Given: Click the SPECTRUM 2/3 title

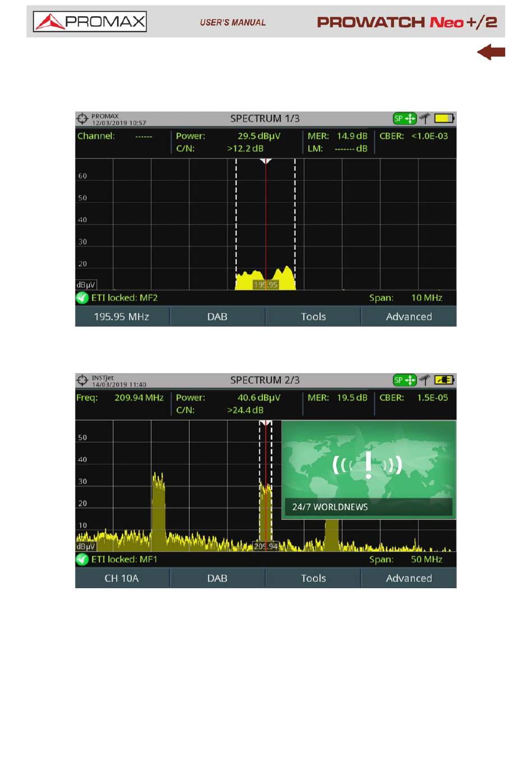Looking at the screenshot, I should [265, 380].
